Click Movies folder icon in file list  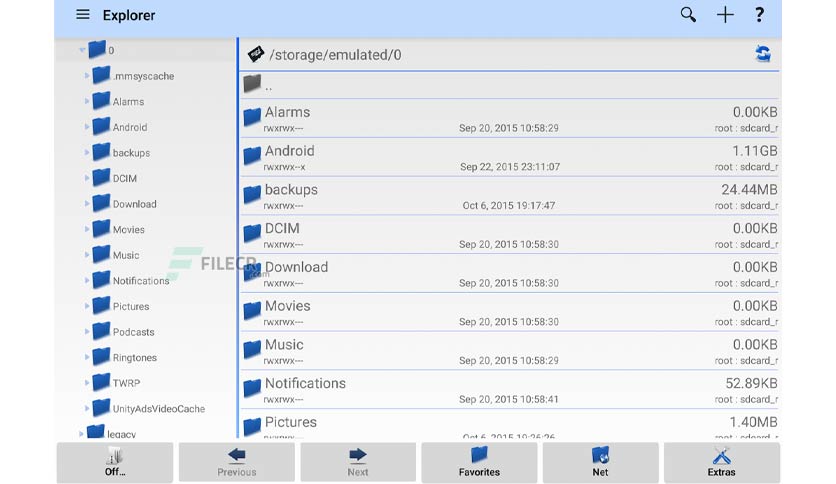point(252,310)
